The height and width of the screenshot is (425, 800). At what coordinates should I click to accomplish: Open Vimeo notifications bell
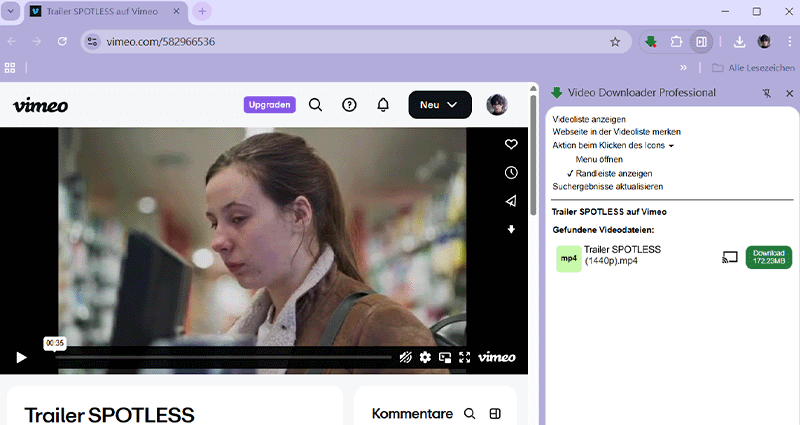(383, 105)
